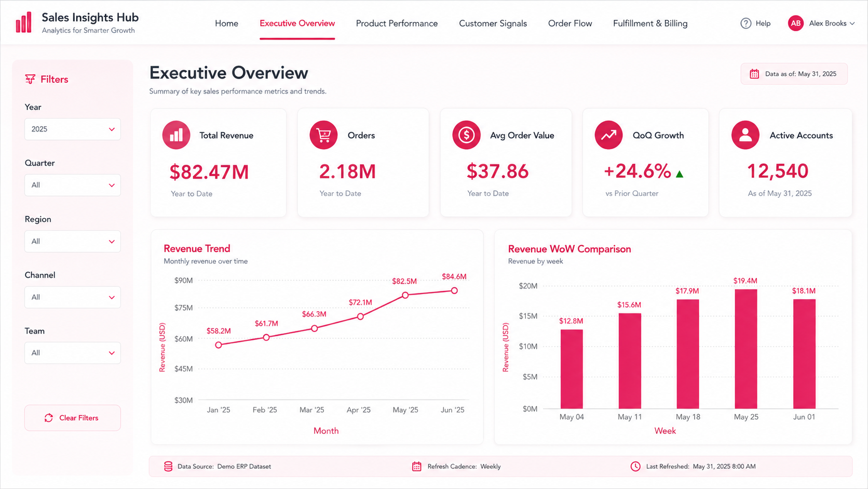Click the Data as of May 31, 2025 badge
This screenshot has width=868, height=489.
[x=794, y=74]
